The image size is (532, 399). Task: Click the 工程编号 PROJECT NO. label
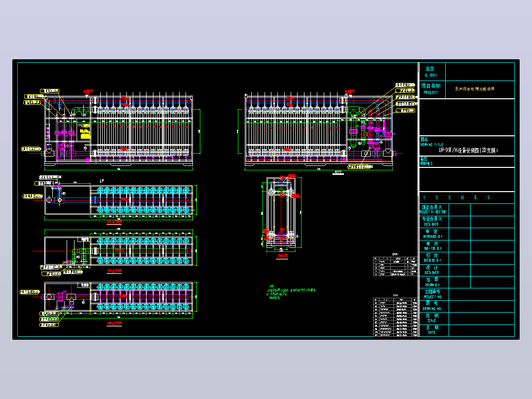(433, 294)
